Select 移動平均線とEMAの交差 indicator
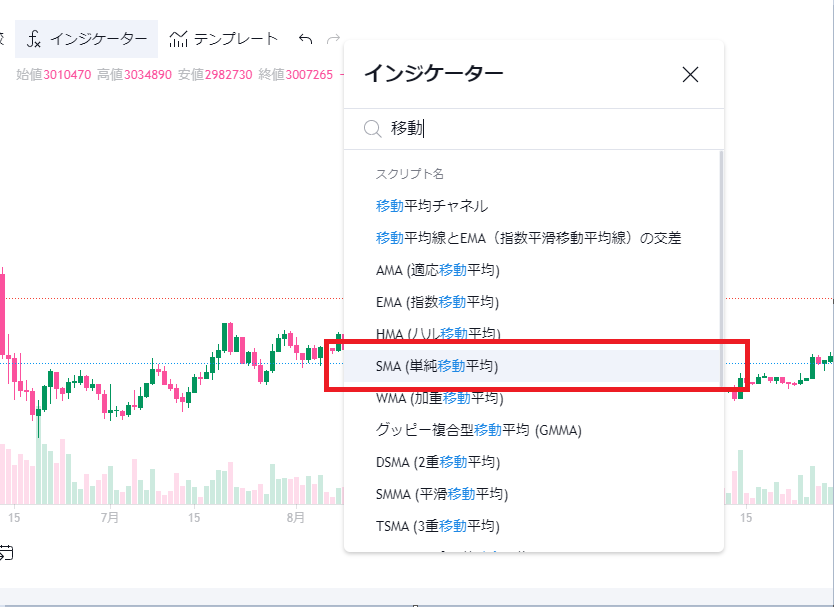The image size is (834, 607). (528, 238)
